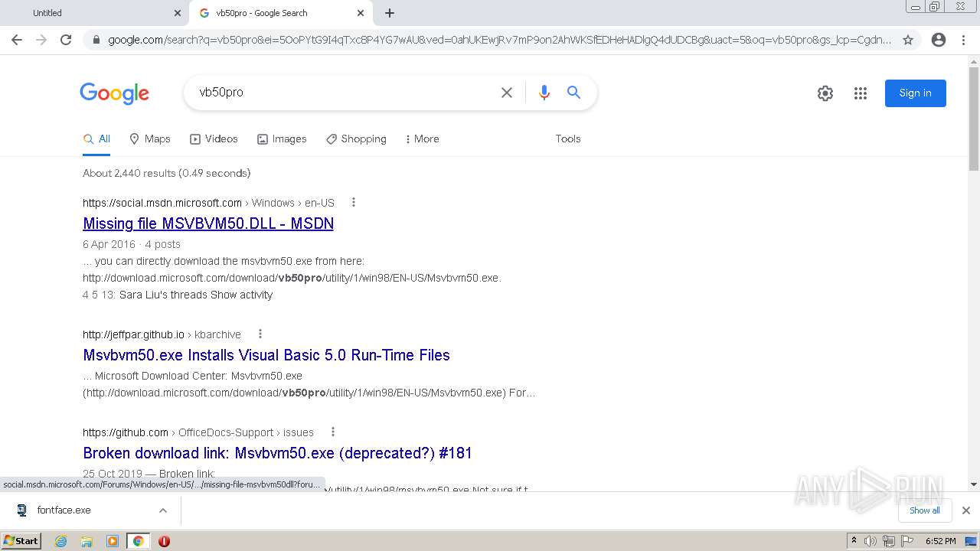Switch to Videos results
This screenshot has height=551, width=980.
click(x=214, y=139)
